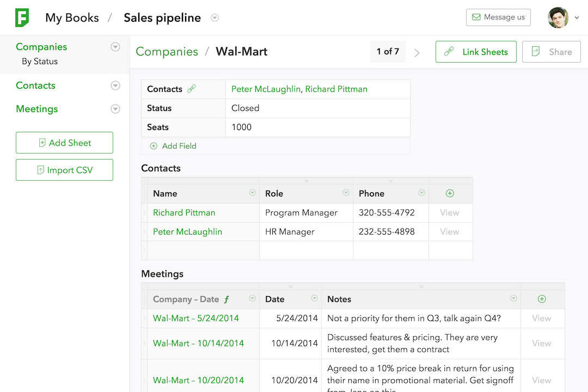
Task: Open the Meetings sheet options dropdown
Action: [x=115, y=109]
